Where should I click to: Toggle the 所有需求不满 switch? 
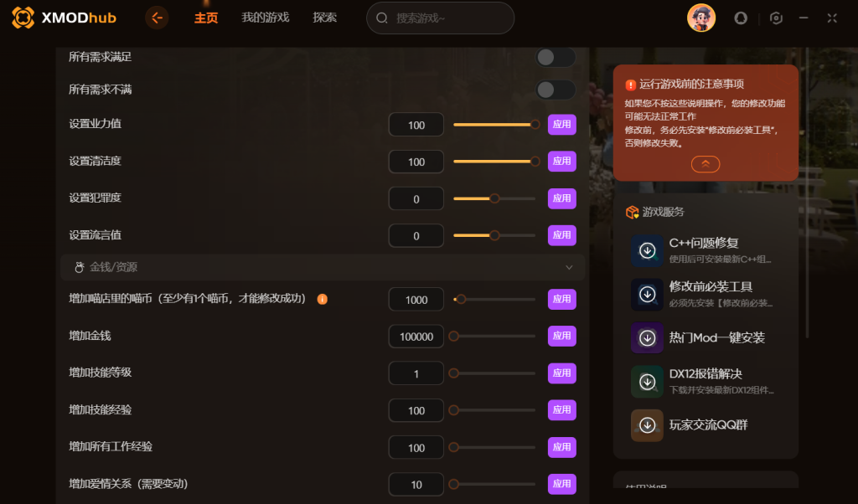pyautogui.click(x=555, y=90)
